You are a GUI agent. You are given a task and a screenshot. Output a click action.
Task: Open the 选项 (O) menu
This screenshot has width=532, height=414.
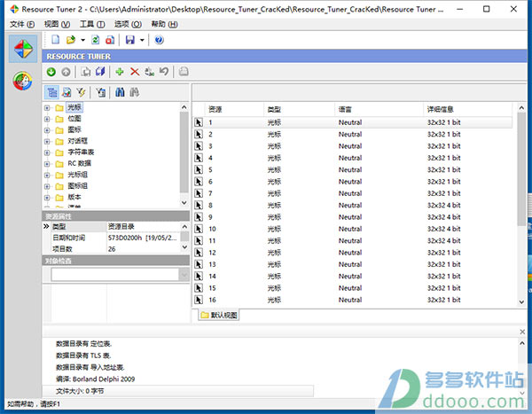pos(128,24)
